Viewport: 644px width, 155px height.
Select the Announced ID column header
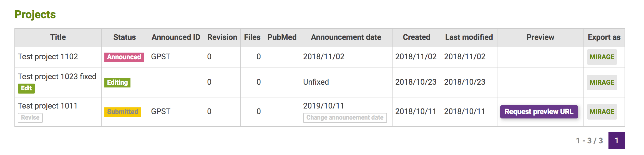click(x=176, y=37)
